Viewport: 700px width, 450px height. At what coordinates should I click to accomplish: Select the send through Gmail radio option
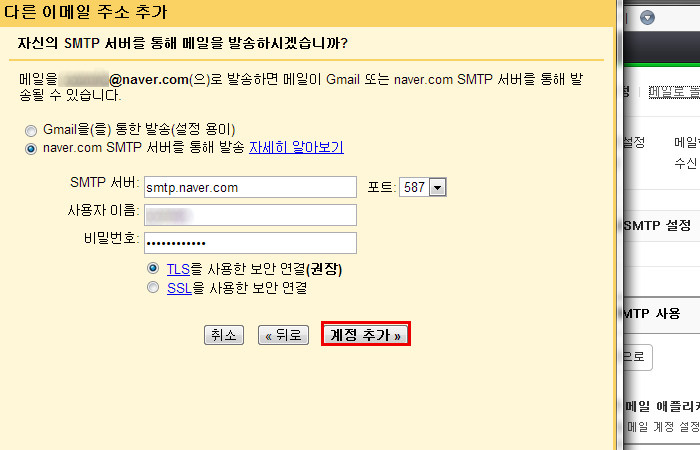tap(31, 131)
